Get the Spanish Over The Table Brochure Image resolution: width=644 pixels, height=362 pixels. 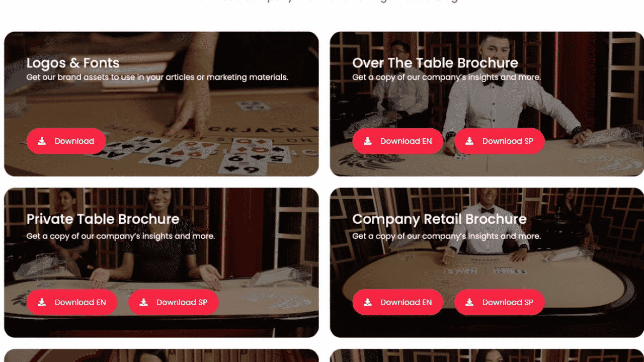coord(499,141)
